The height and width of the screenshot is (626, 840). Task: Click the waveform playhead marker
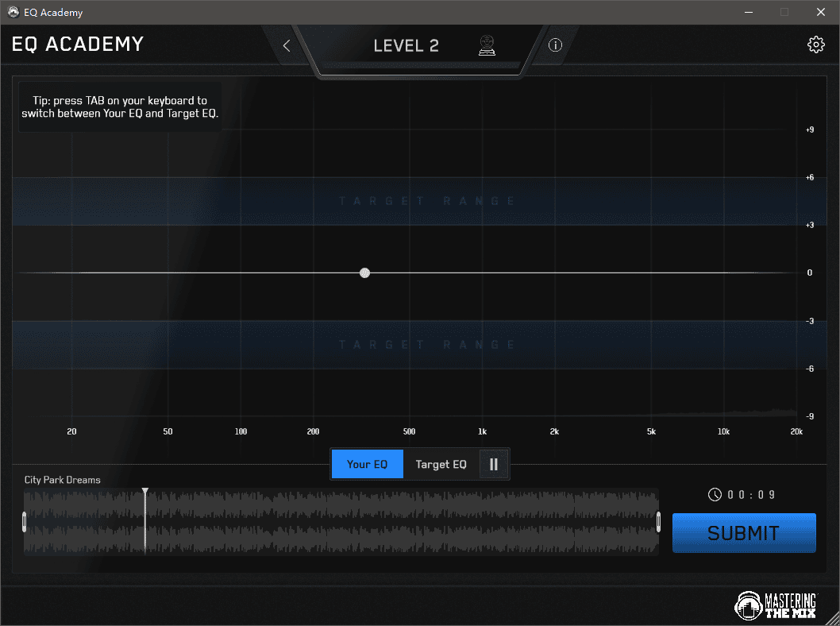[x=144, y=493]
